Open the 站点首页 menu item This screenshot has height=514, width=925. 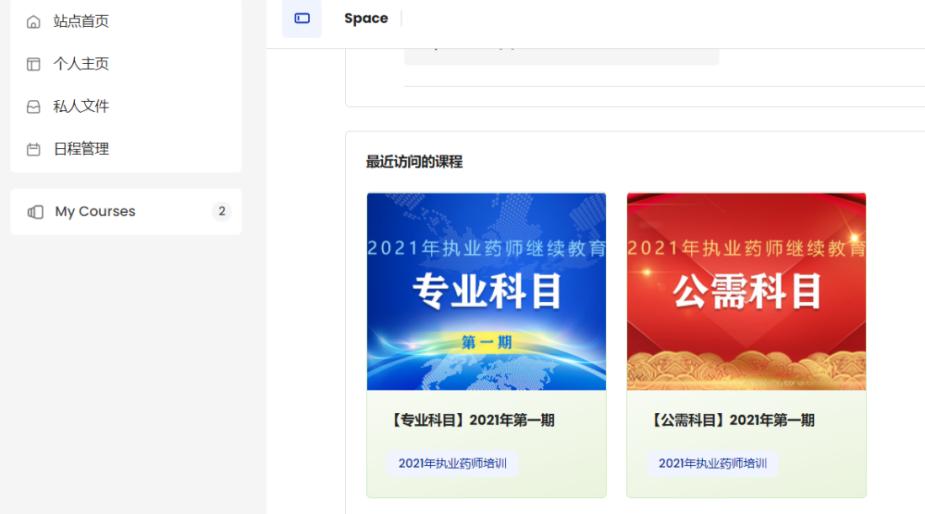(81, 22)
